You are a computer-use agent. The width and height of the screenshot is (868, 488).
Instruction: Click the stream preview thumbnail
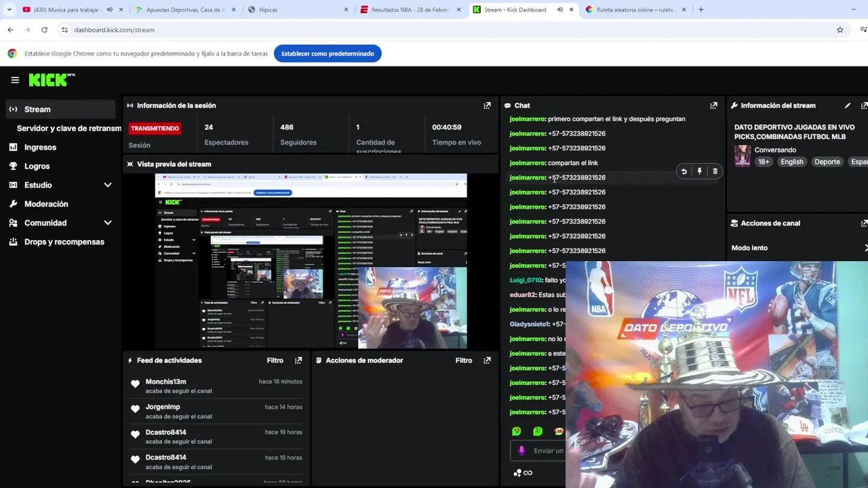click(x=311, y=261)
